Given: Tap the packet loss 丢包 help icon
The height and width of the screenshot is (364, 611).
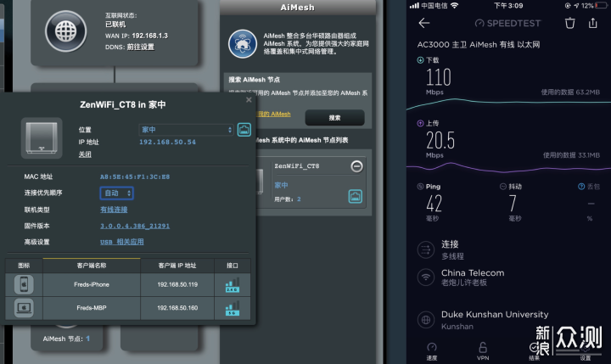Looking at the screenshot, I should click(x=581, y=187).
